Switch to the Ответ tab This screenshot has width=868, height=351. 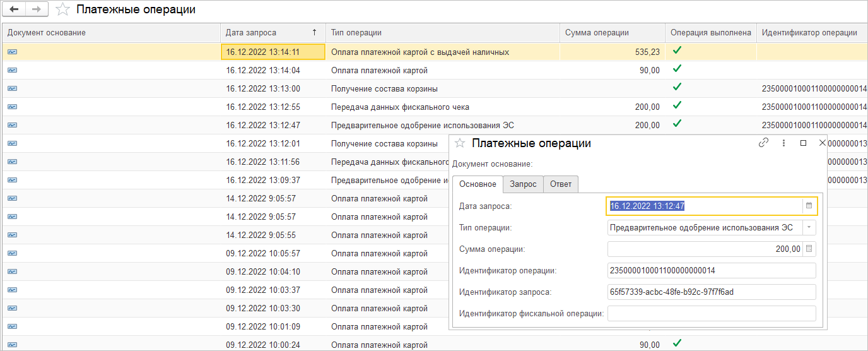(560, 184)
